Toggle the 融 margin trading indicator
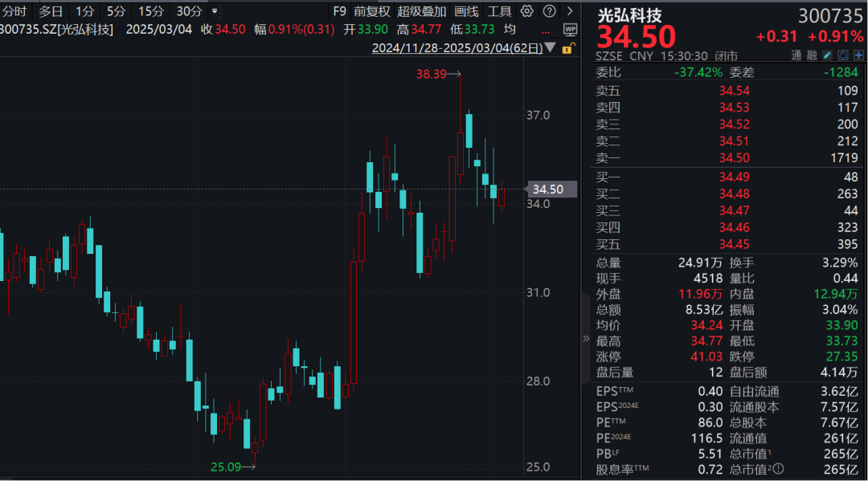The image size is (868, 481). (x=812, y=56)
